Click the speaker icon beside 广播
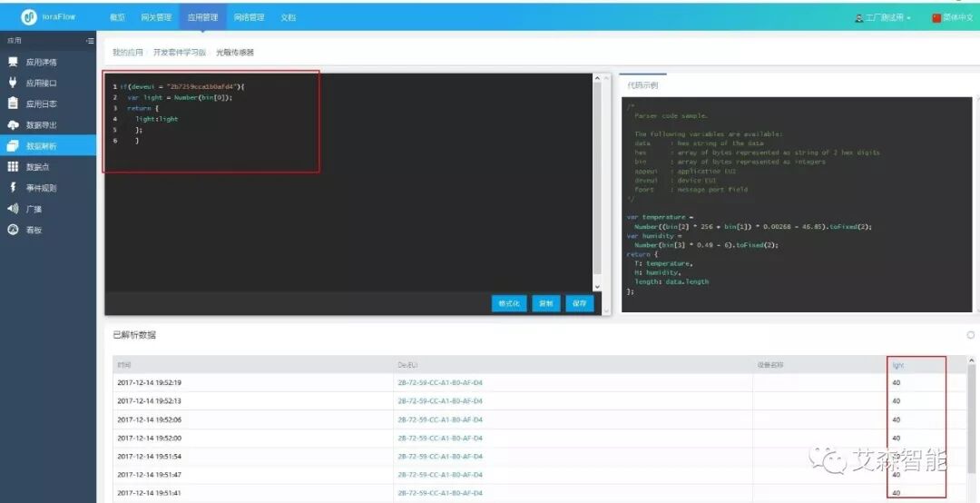Image resolution: width=980 pixels, height=503 pixels. pos(13,208)
